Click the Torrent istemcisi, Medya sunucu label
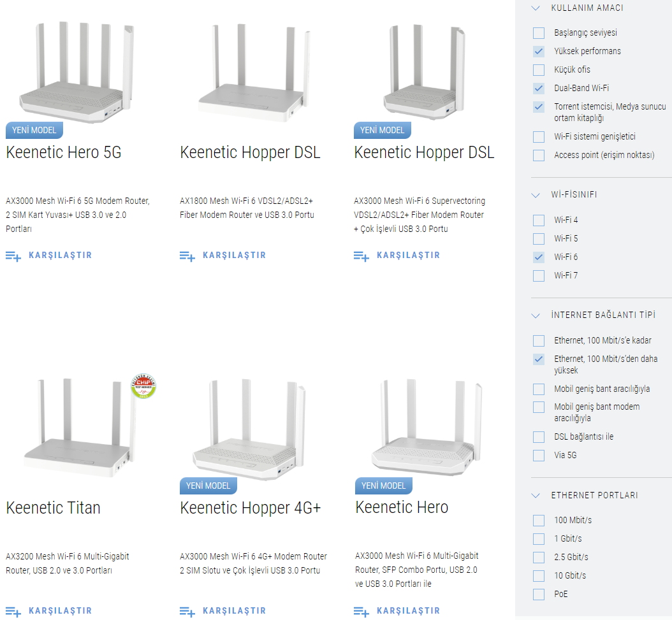The image size is (672, 620). (610, 112)
